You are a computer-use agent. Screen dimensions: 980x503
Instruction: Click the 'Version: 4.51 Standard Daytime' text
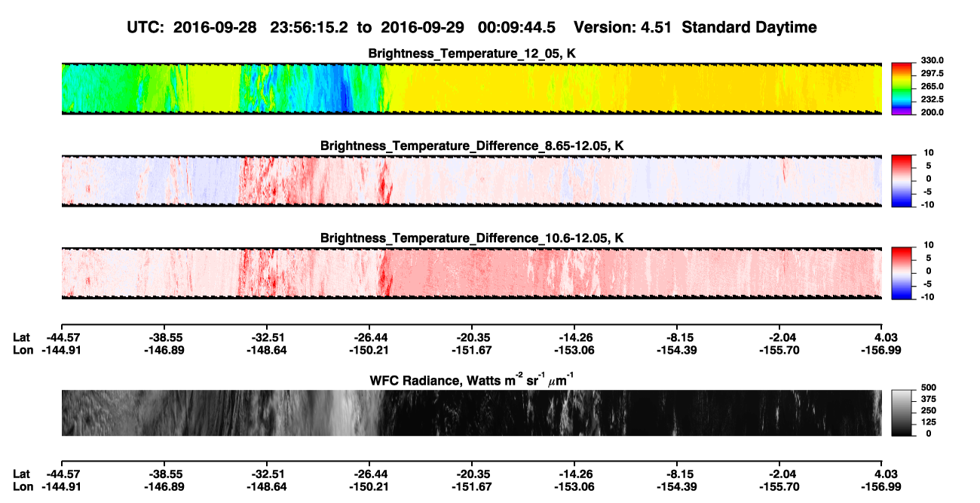coord(695,28)
